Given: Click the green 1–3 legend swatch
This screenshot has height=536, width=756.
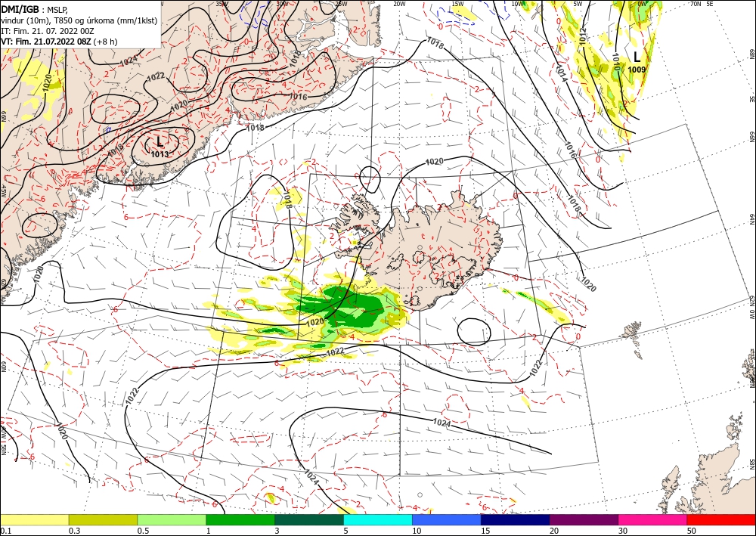Looking at the screenshot, I should pyautogui.click(x=240, y=519).
